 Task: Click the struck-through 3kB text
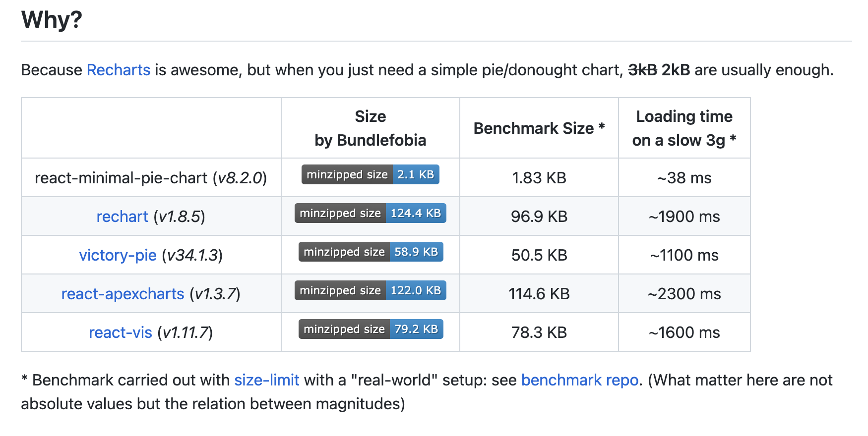tap(642, 70)
